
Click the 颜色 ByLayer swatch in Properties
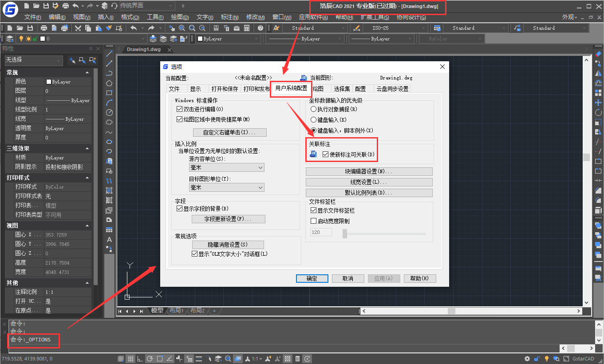[x=49, y=82]
